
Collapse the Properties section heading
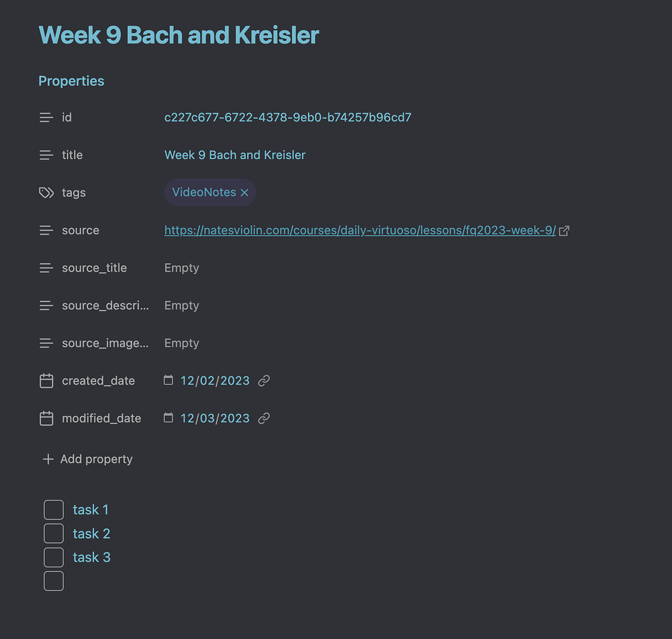pos(71,81)
